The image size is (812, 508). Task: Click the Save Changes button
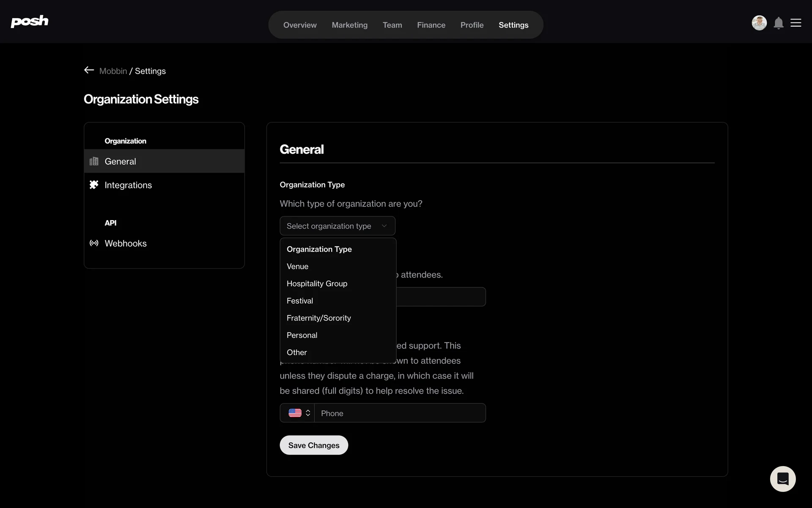click(313, 445)
